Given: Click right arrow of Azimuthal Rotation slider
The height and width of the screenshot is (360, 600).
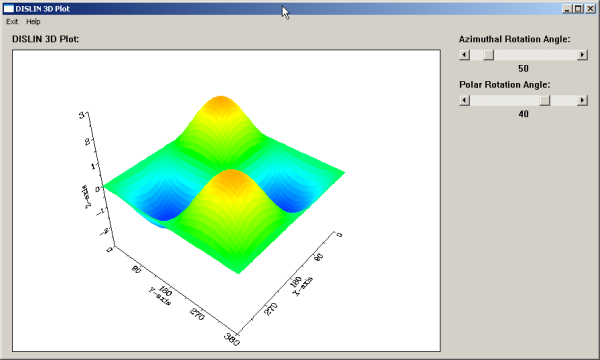Looking at the screenshot, I should 582,55.
